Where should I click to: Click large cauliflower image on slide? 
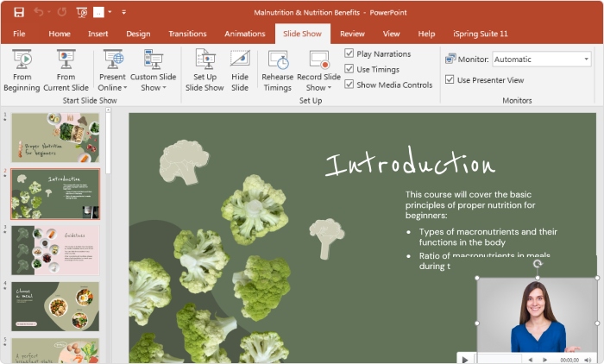[255, 210]
